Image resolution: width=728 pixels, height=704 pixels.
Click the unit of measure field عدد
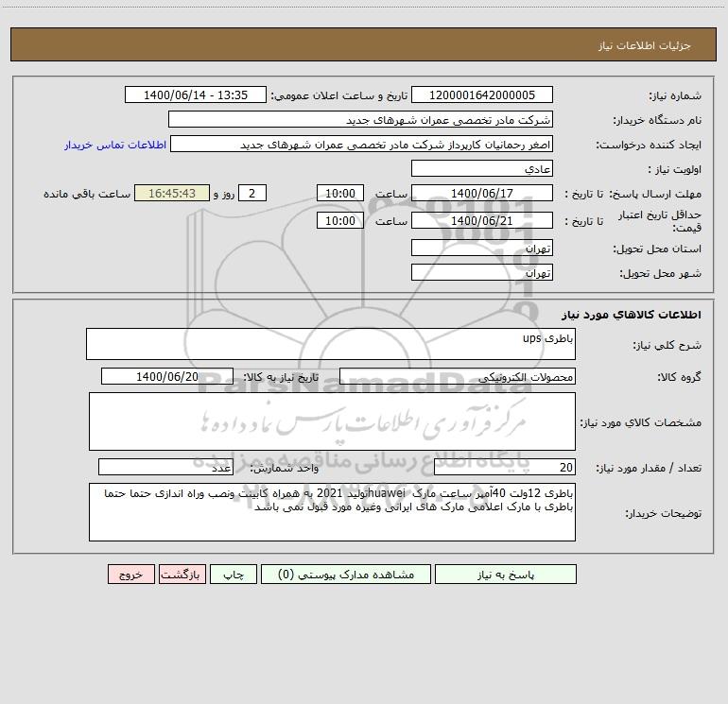(165, 468)
